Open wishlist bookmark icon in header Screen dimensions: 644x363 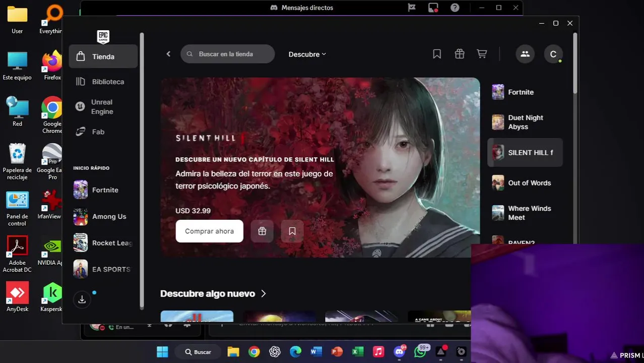tap(437, 54)
